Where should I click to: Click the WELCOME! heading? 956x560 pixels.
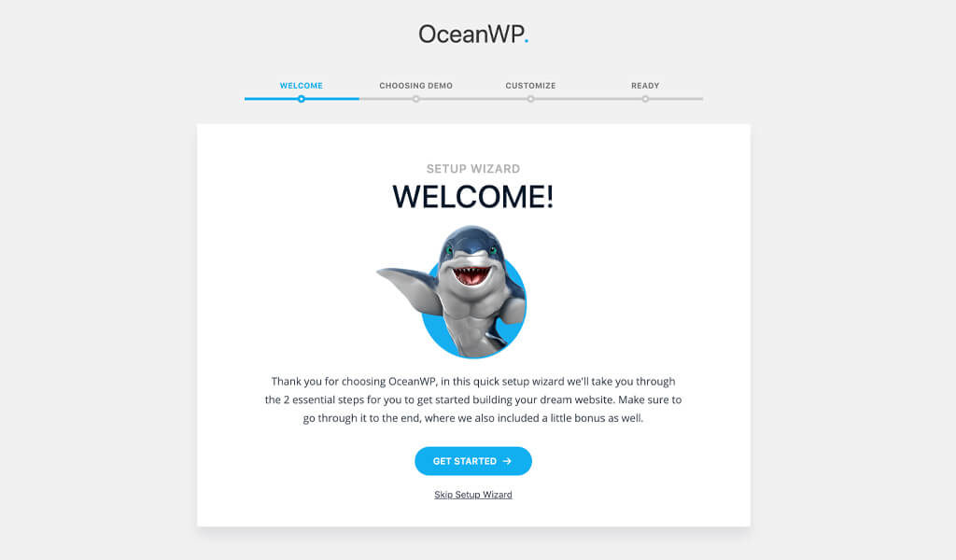473,197
